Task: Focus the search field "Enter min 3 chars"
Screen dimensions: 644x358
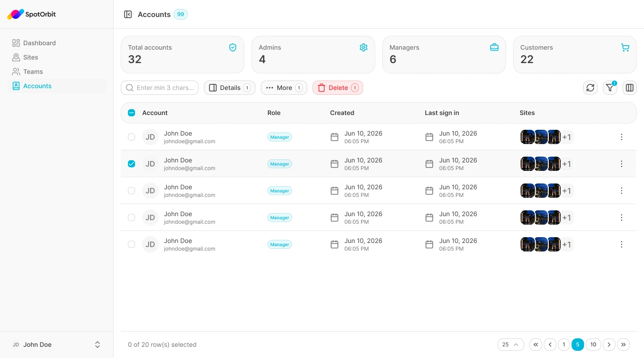Action: point(160,88)
